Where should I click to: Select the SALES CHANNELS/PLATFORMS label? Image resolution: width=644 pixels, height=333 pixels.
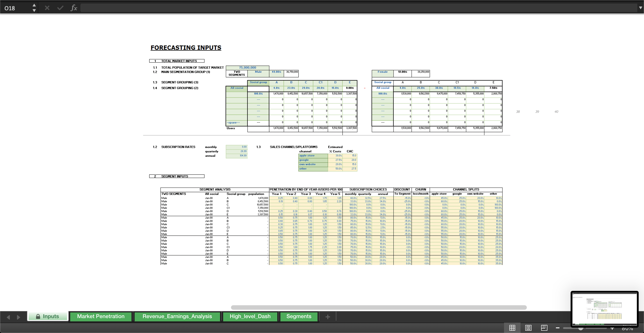tap(294, 147)
